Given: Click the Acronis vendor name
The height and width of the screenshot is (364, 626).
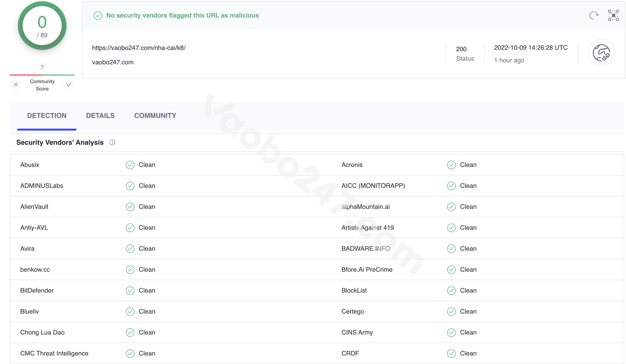Looking at the screenshot, I should [352, 165].
